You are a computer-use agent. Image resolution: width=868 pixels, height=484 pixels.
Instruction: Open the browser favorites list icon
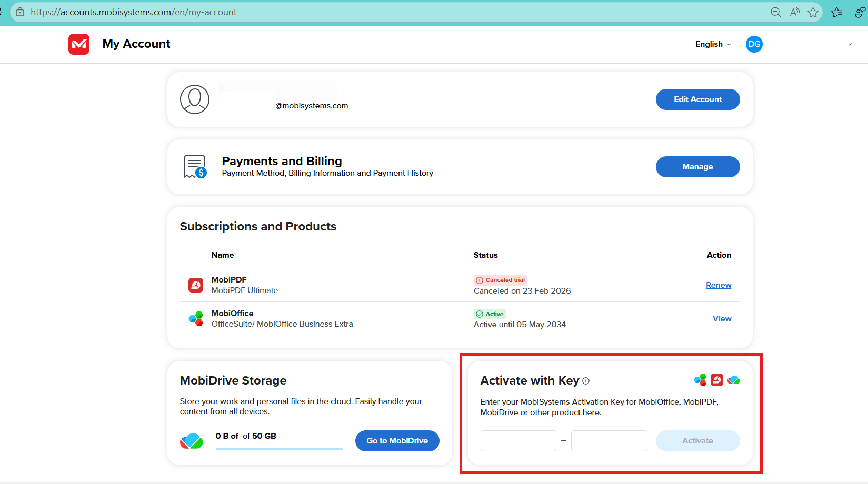(x=837, y=12)
